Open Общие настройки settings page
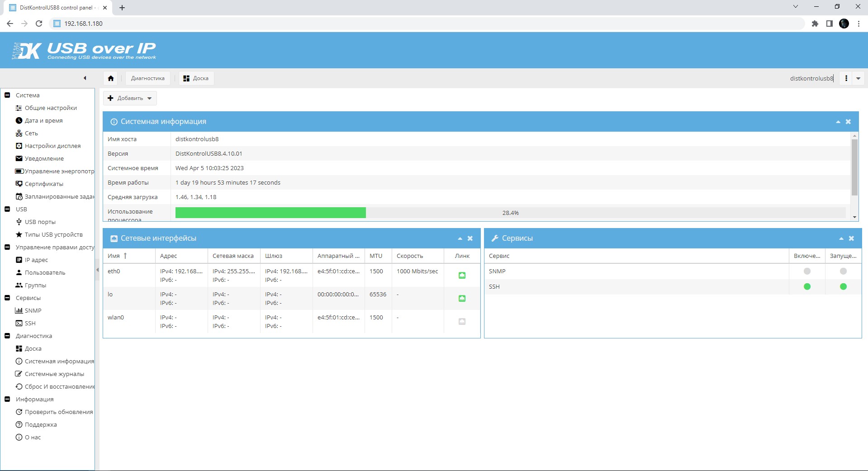This screenshot has height=471, width=868. coord(51,108)
